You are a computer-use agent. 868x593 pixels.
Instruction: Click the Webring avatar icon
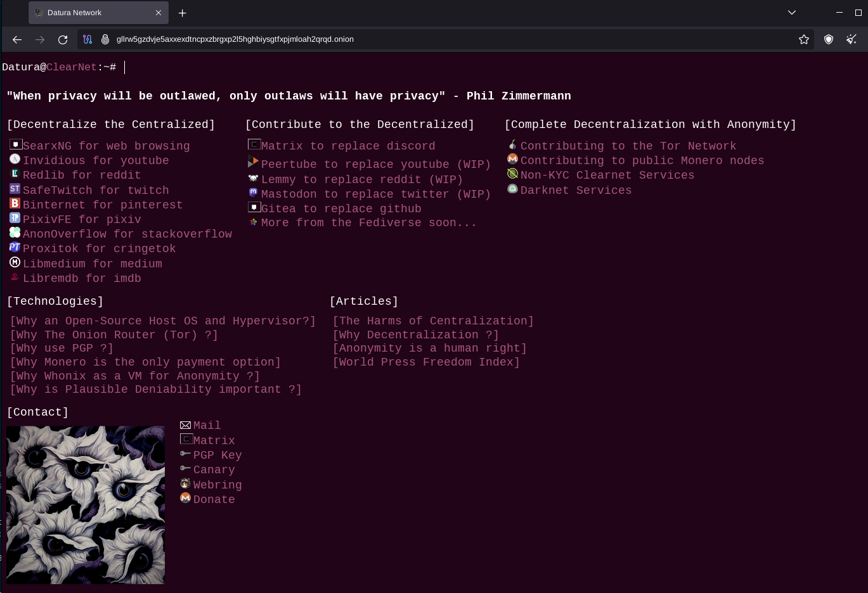pos(186,483)
